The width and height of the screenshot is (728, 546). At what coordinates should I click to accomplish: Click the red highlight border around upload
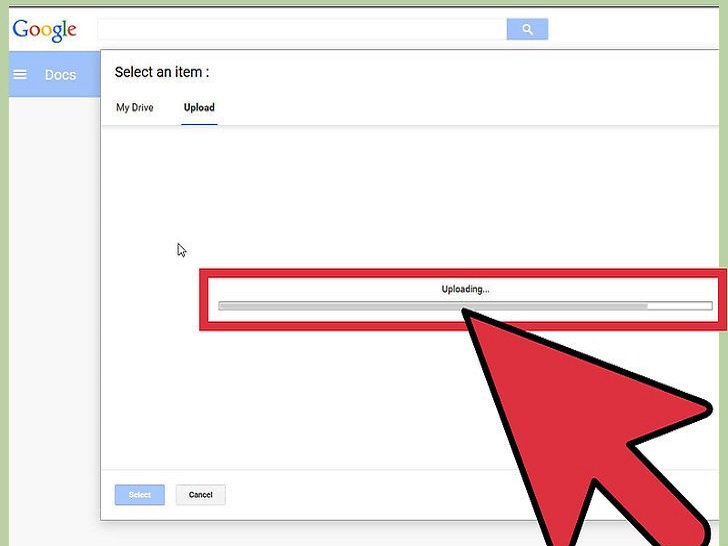click(x=463, y=273)
